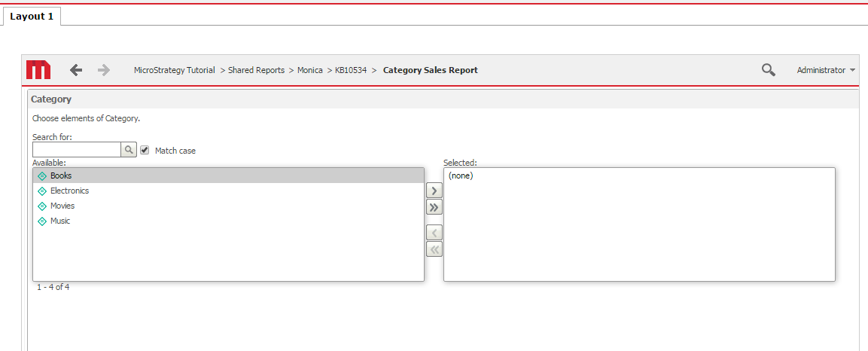Select Books in the Available list

61,175
